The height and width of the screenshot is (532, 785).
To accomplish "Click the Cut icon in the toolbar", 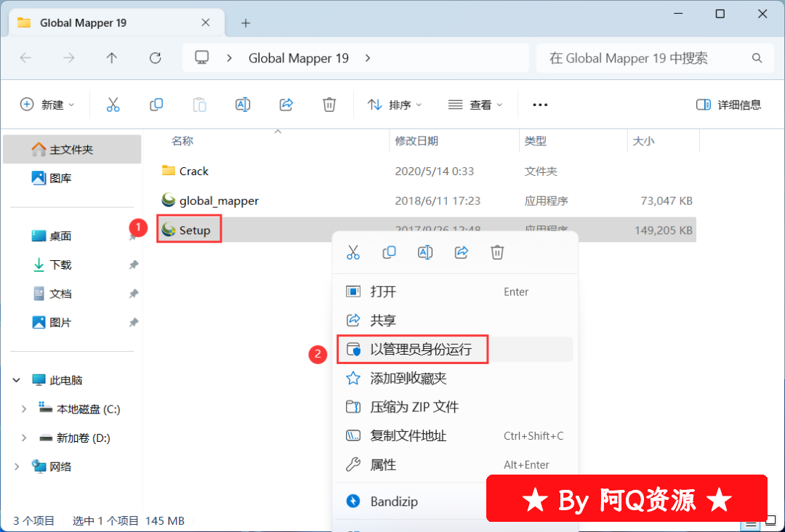I will point(113,105).
